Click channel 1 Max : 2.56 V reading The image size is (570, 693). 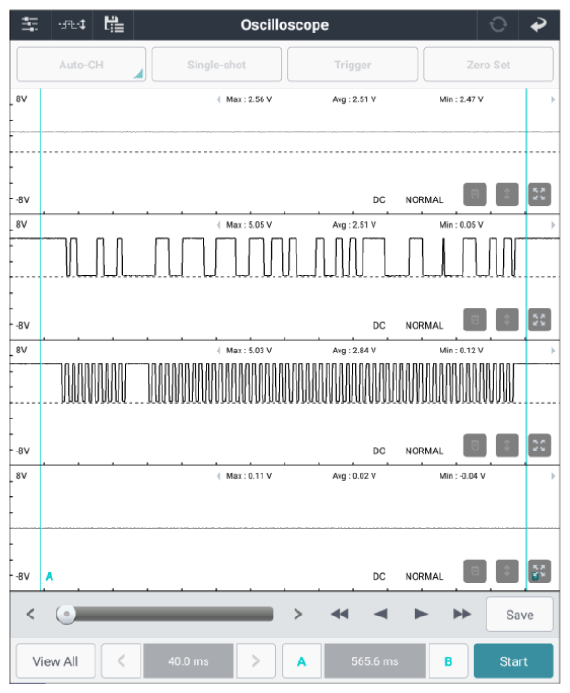click(x=249, y=99)
